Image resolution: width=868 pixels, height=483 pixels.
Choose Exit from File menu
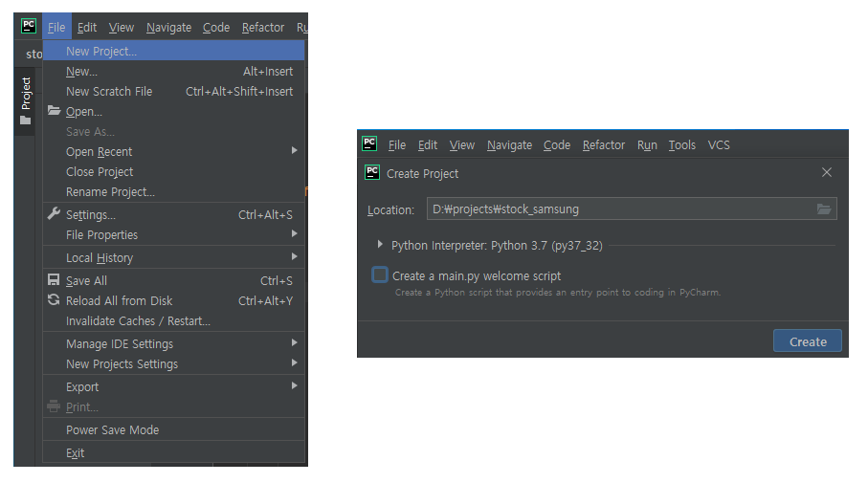coord(173,452)
